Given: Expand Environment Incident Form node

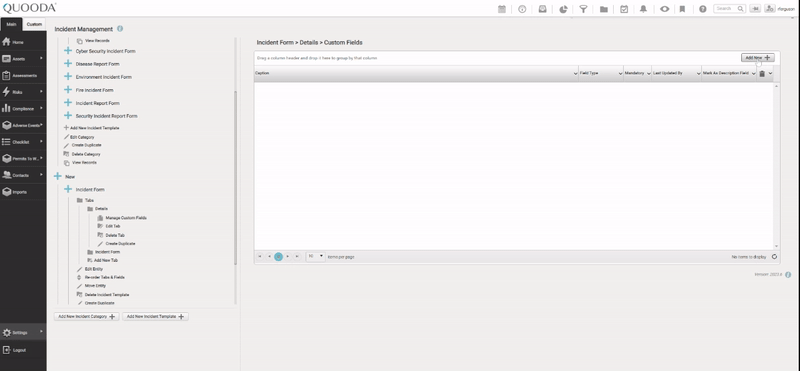Looking at the screenshot, I should coord(67,77).
